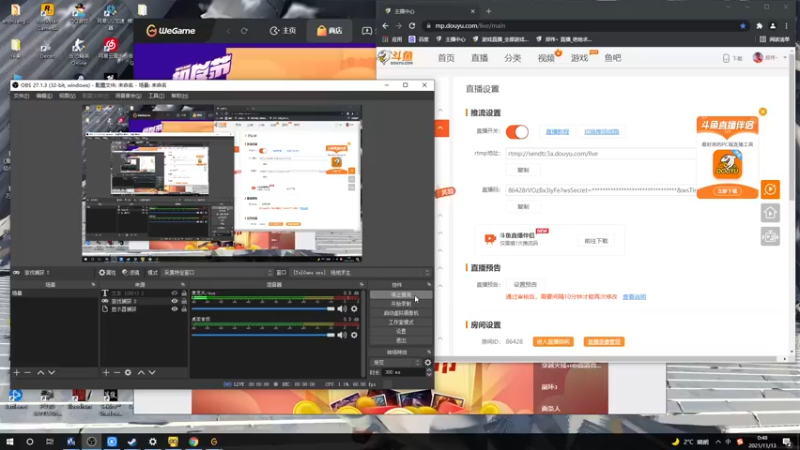Move the scene up using the up arrow in the Scenes panel
Viewport: 800px width, 450px height.
(40, 373)
